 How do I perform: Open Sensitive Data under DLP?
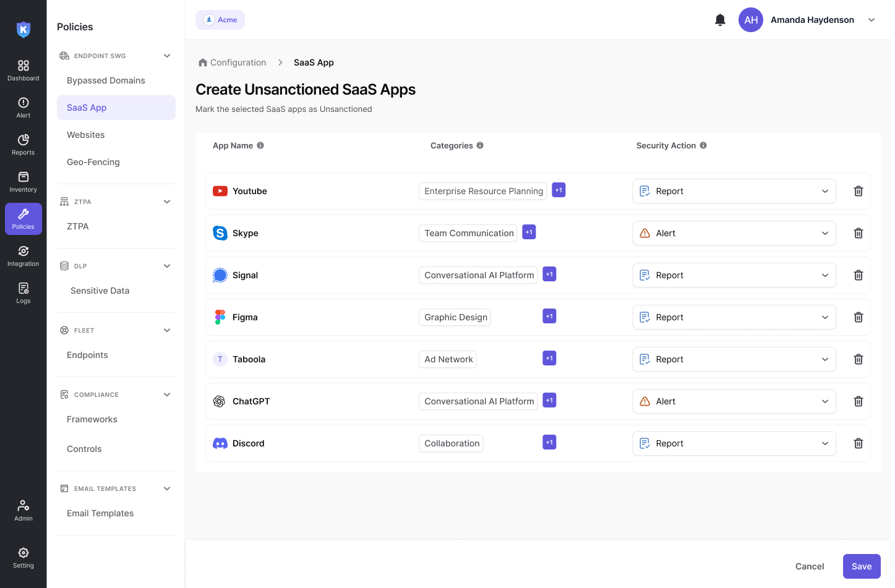coord(100,291)
